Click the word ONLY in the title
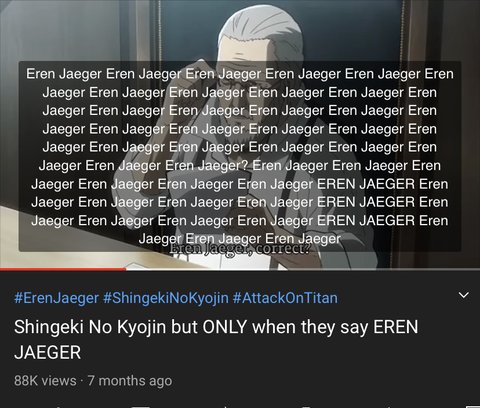 click(x=225, y=327)
